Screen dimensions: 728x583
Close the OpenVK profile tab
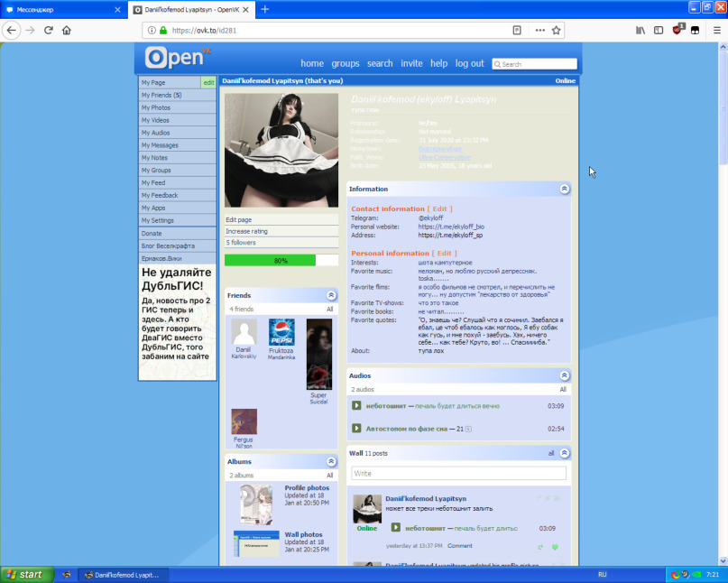tap(245, 9)
